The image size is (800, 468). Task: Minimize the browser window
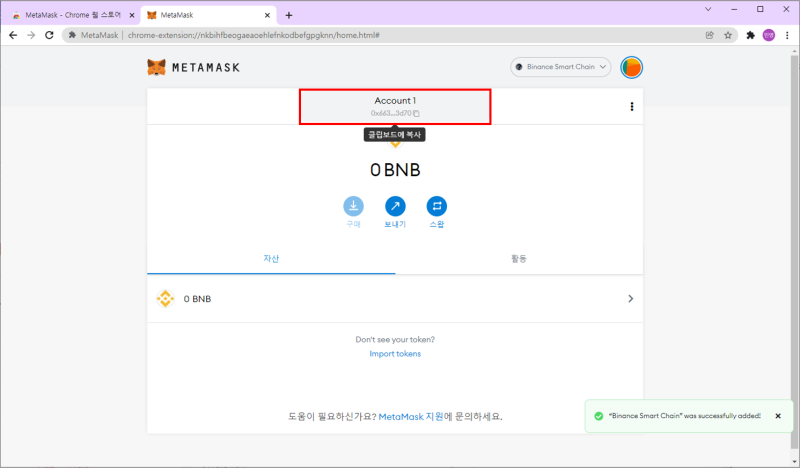point(734,9)
